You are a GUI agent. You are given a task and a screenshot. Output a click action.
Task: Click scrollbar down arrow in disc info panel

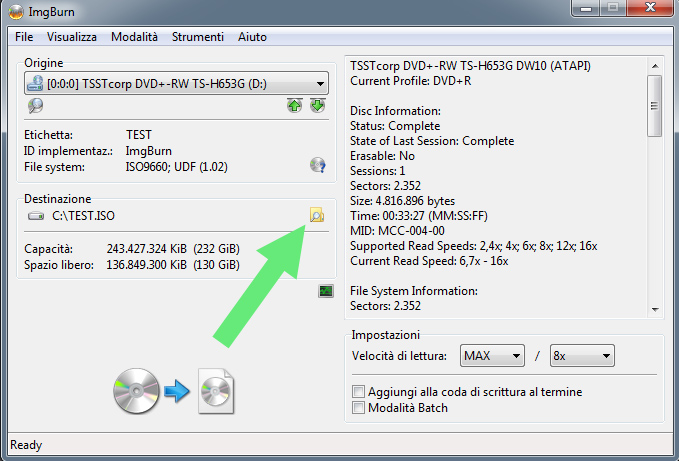[x=655, y=309]
